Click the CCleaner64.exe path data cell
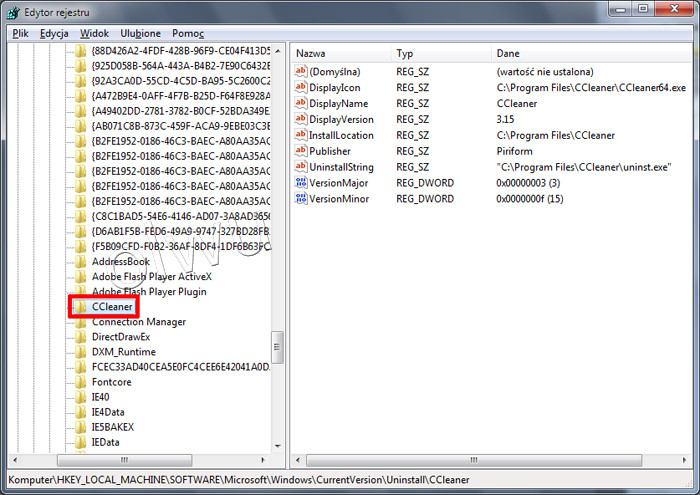Viewport: 700px width, 495px height. [591, 87]
